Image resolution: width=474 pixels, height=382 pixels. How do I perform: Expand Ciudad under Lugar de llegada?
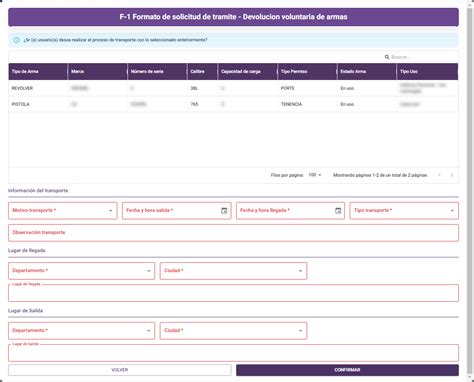click(x=233, y=271)
